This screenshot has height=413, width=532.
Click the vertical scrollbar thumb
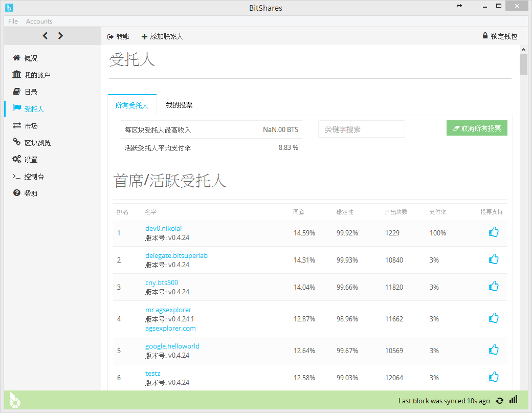pos(523,64)
